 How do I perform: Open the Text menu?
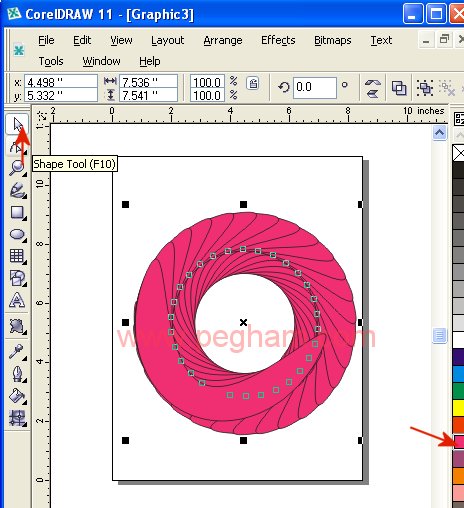(381, 40)
